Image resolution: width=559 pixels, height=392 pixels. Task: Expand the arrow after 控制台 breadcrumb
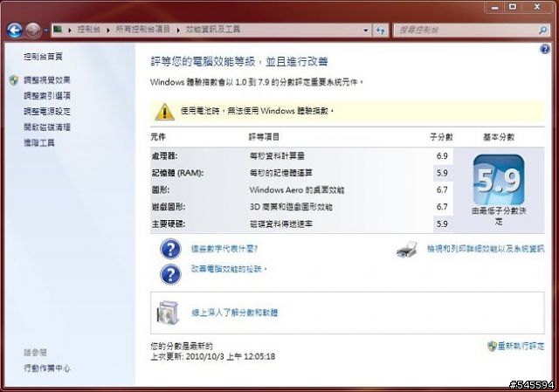point(108,30)
